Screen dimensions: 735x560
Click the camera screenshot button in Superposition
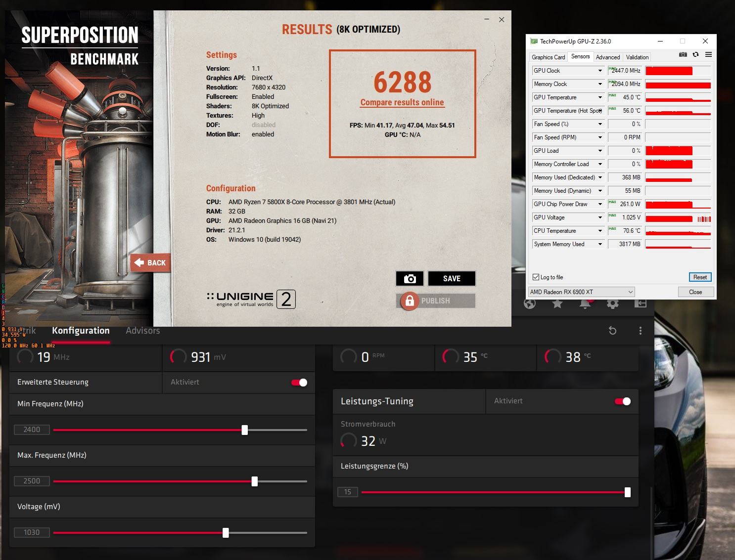(410, 279)
